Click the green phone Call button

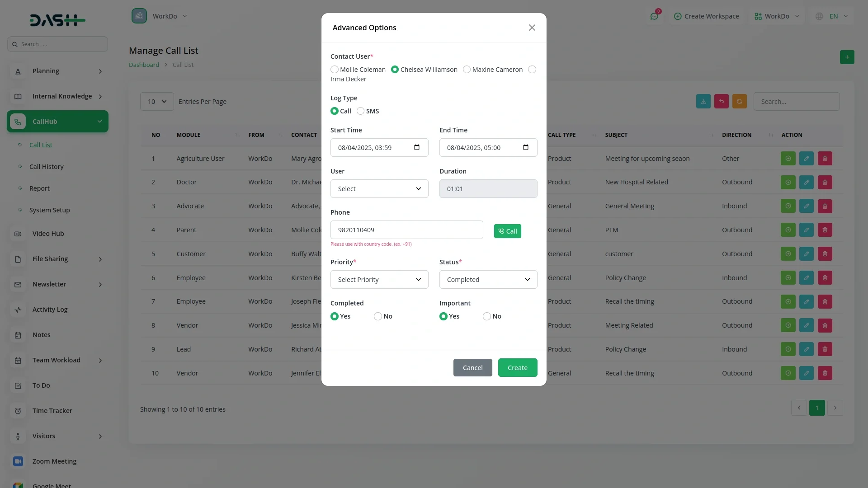click(x=507, y=231)
